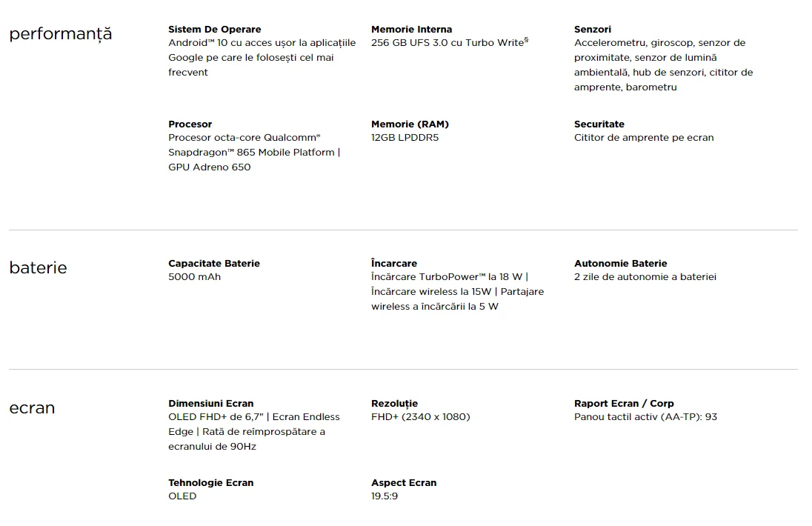This screenshot has height=526, width=812.
Task: Click the Rezoluție spec title
Action: pos(395,404)
